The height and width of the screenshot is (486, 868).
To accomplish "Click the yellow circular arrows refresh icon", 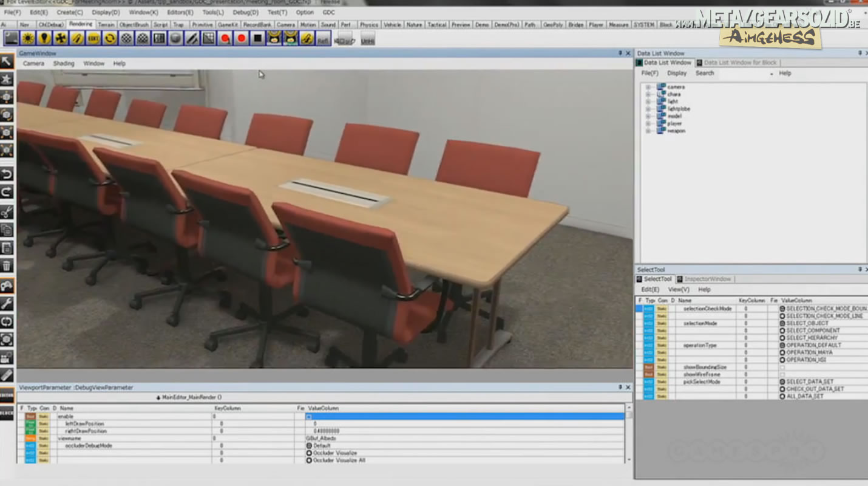I will 110,38.
